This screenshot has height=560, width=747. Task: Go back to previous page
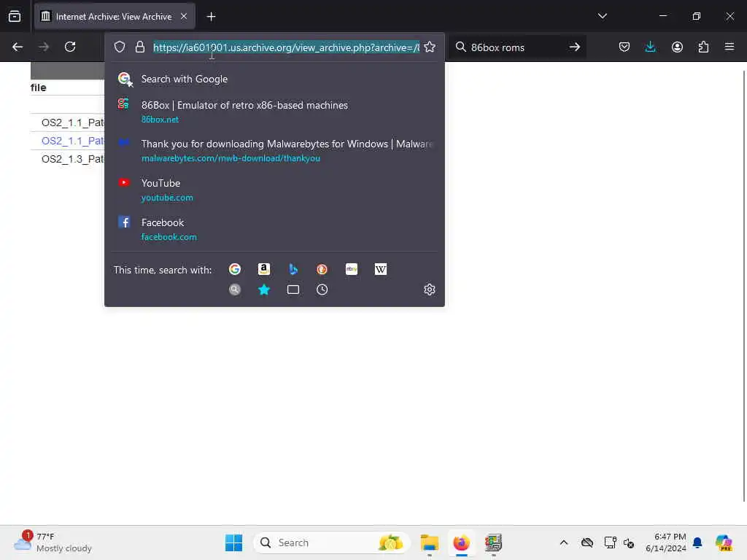coord(18,47)
